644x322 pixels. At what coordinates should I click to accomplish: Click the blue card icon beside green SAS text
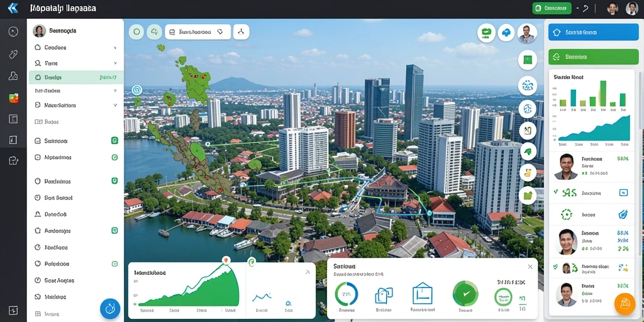[x=623, y=192]
